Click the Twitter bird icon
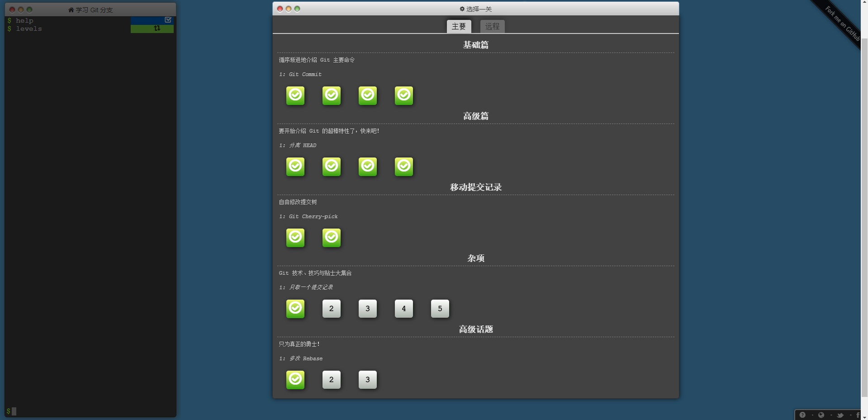 pyautogui.click(x=840, y=415)
